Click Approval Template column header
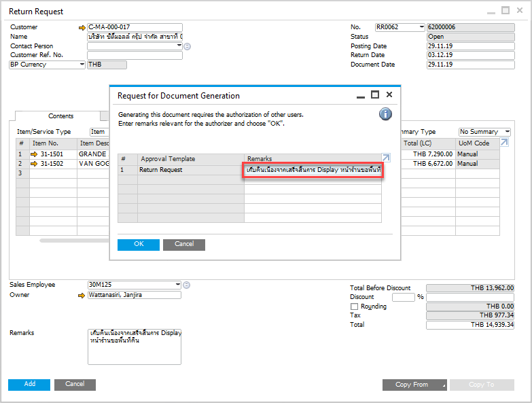Viewport: 532px width, 403px height. coord(191,159)
